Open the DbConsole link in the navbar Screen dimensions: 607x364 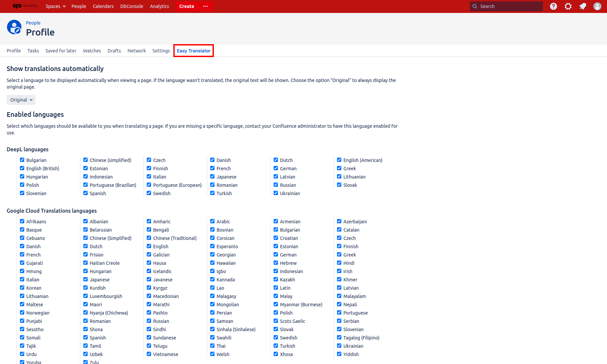point(131,6)
